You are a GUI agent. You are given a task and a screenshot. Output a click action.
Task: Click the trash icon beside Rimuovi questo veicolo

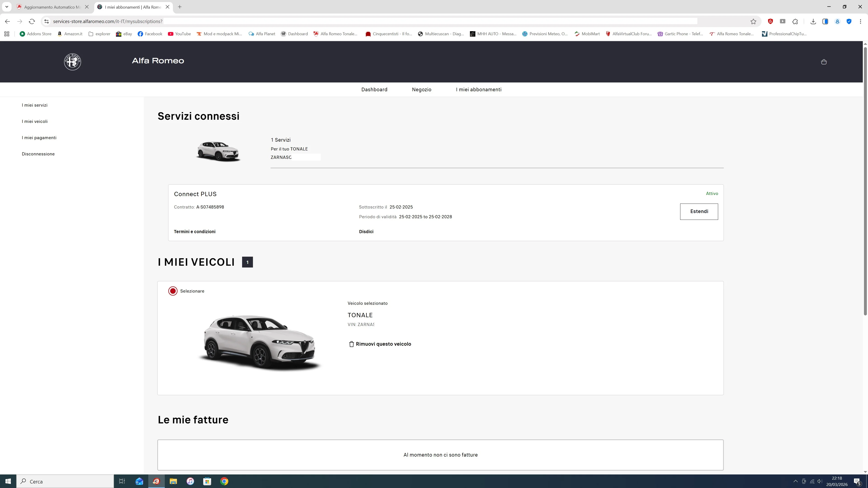[x=351, y=344]
